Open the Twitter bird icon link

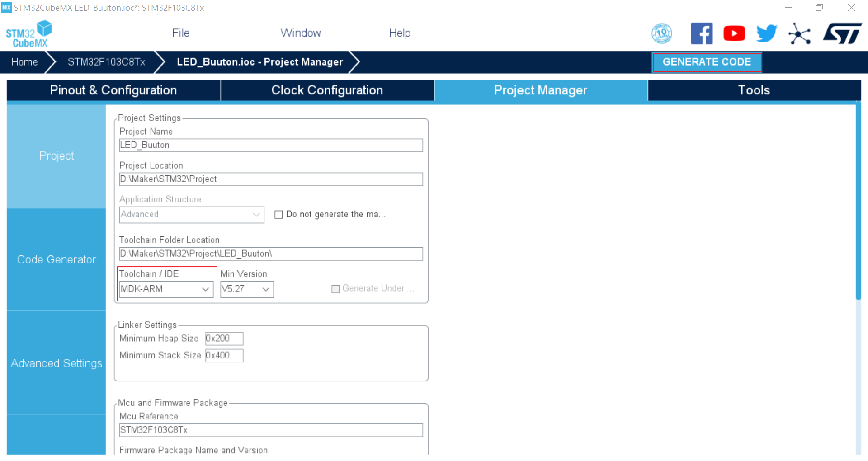767,33
